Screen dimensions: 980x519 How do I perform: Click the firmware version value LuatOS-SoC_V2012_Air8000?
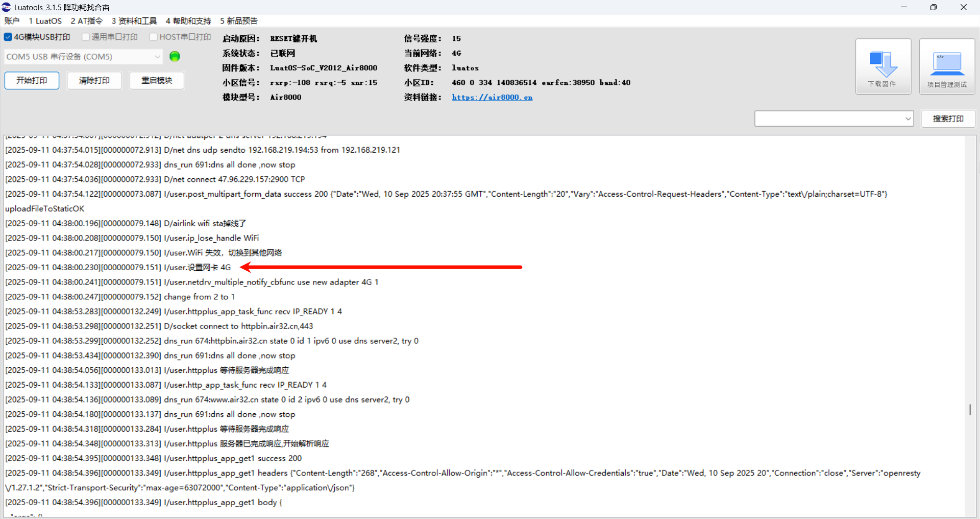(x=324, y=68)
